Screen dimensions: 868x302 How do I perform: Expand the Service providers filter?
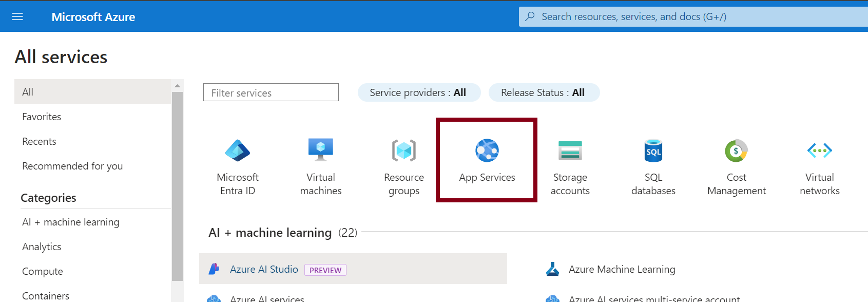pyautogui.click(x=418, y=92)
